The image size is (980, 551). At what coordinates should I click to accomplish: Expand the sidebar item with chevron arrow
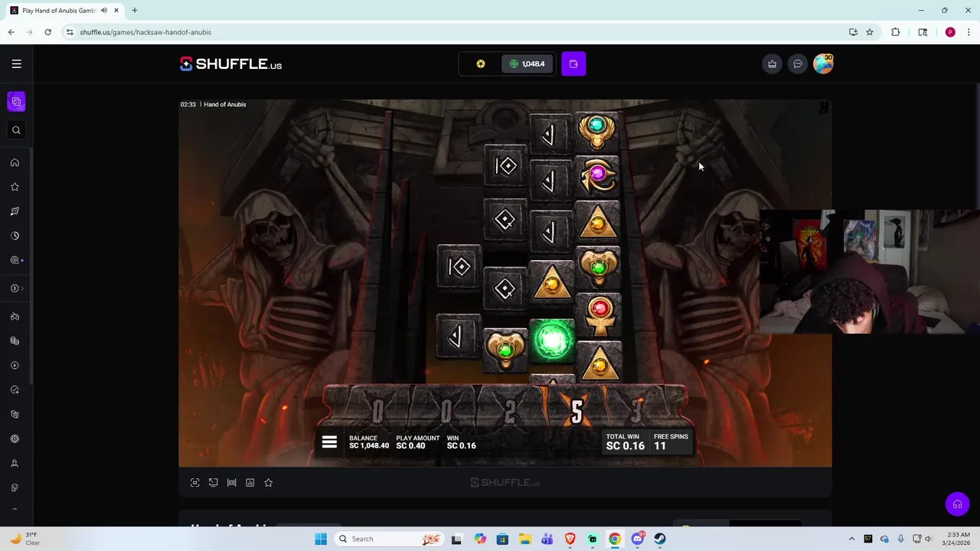tap(17, 289)
